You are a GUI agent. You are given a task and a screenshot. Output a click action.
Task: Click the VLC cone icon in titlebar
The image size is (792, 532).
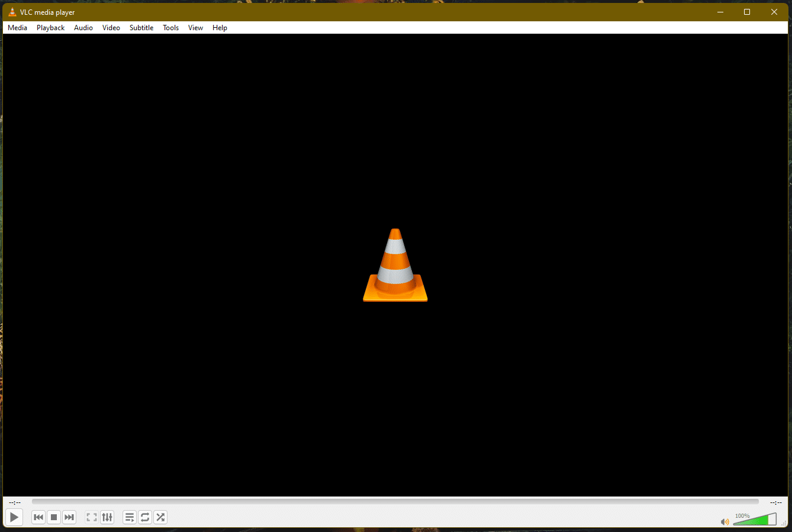[x=12, y=12]
